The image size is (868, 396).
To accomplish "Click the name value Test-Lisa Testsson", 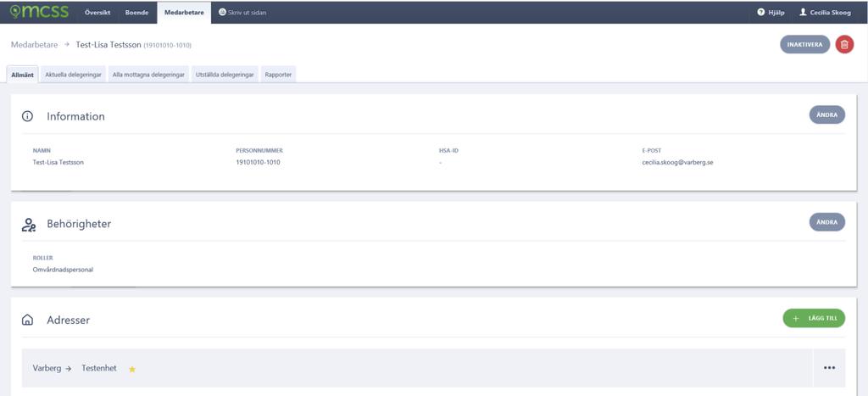I will point(58,163).
